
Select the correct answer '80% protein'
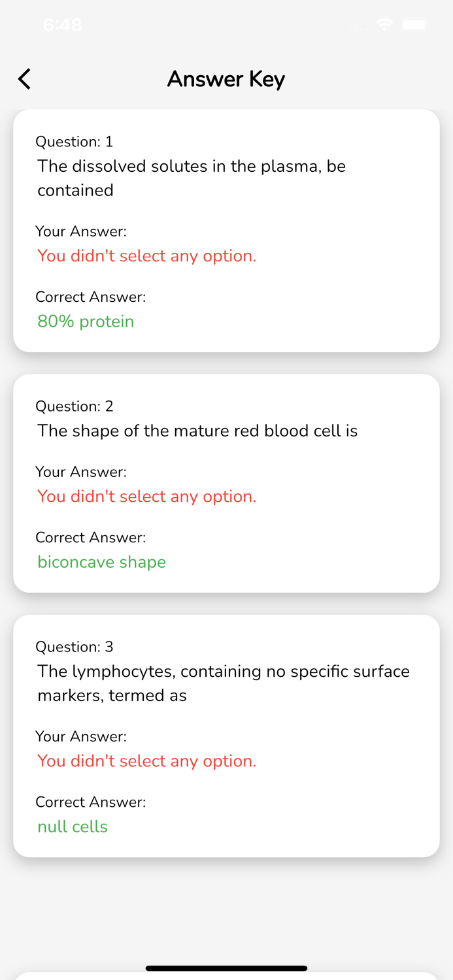coord(86,321)
